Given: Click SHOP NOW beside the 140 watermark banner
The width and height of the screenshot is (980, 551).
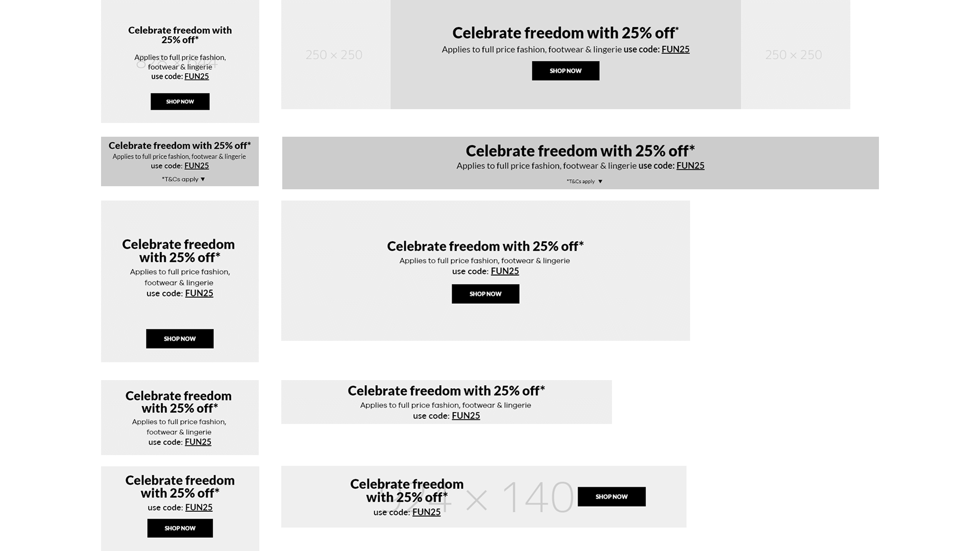Looking at the screenshot, I should click(611, 496).
